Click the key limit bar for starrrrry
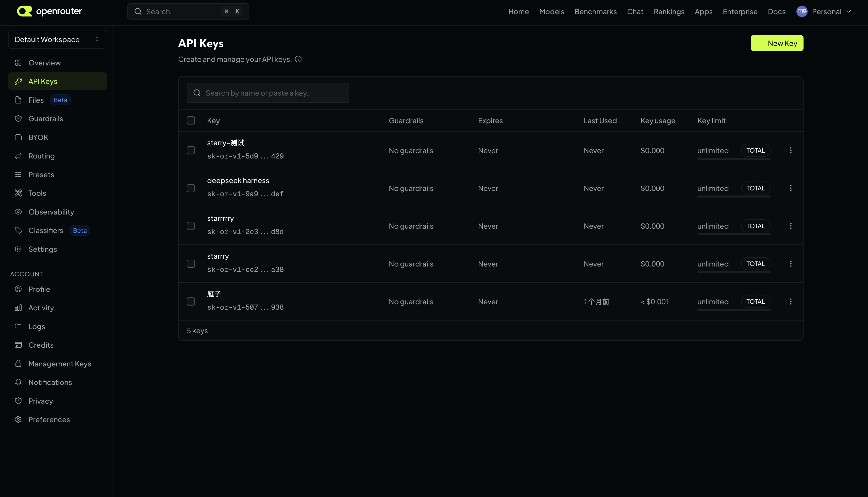Screen dimensions: 868x497 click(734, 234)
